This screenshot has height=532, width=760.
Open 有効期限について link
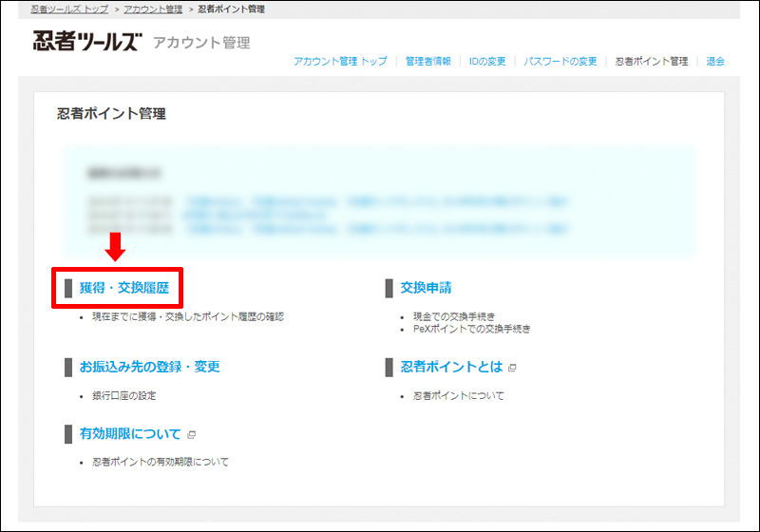point(130,433)
